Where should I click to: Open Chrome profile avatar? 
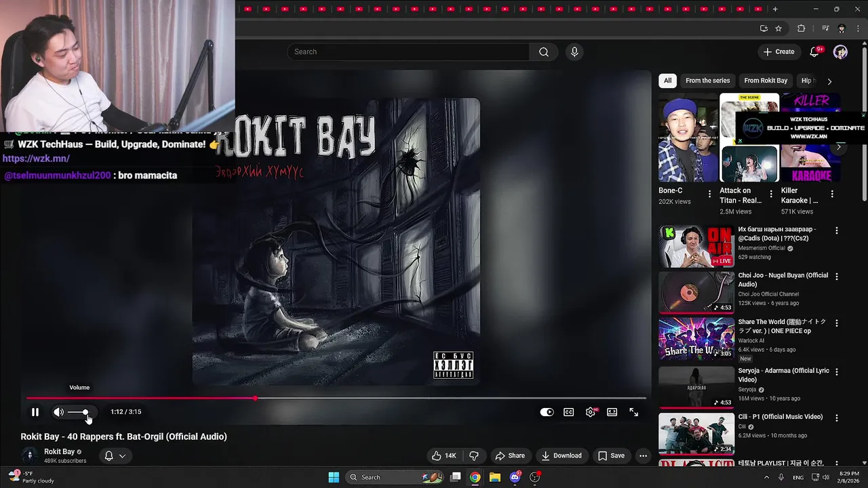tap(842, 28)
